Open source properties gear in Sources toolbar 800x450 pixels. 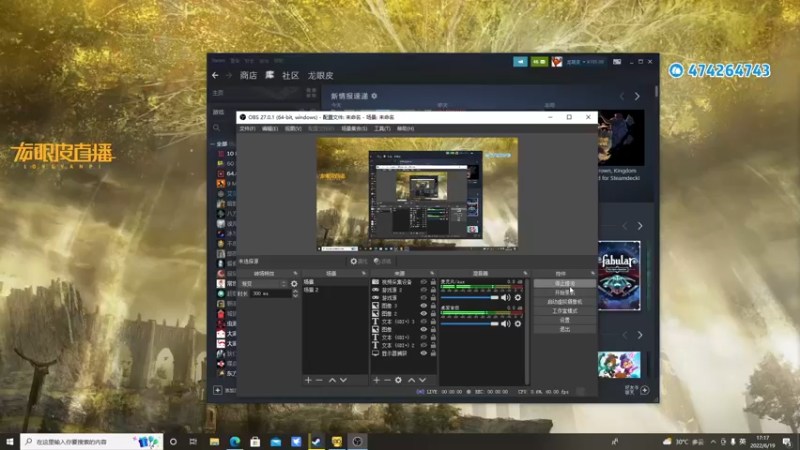[398, 380]
